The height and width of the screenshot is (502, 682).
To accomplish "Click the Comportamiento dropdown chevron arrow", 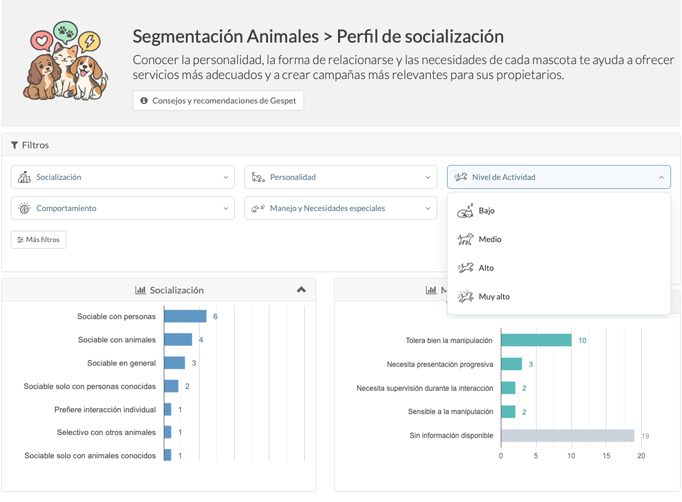I will pos(226,208).
